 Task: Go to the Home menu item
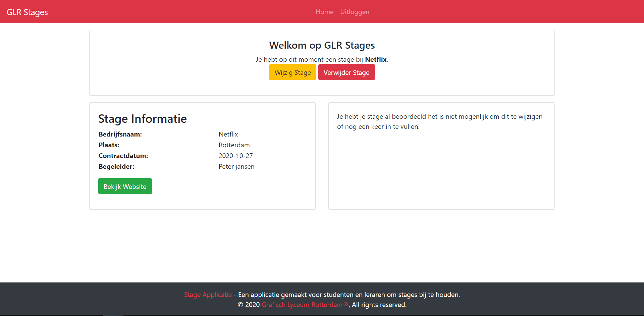coord(324,12)
